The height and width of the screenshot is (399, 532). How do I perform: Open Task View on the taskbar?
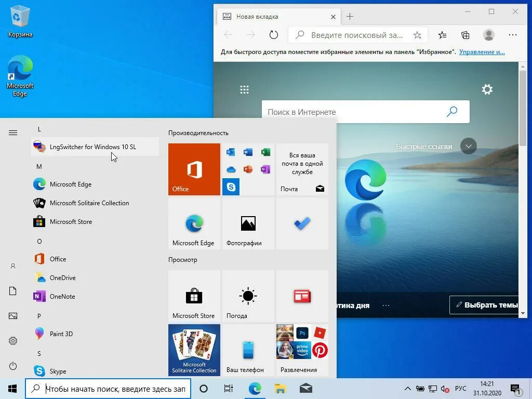(229, 389)
